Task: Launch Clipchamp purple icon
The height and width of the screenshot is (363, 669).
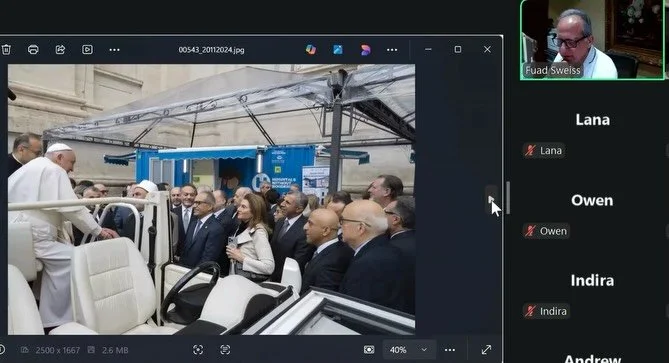Action: click(x=365, y=50)
